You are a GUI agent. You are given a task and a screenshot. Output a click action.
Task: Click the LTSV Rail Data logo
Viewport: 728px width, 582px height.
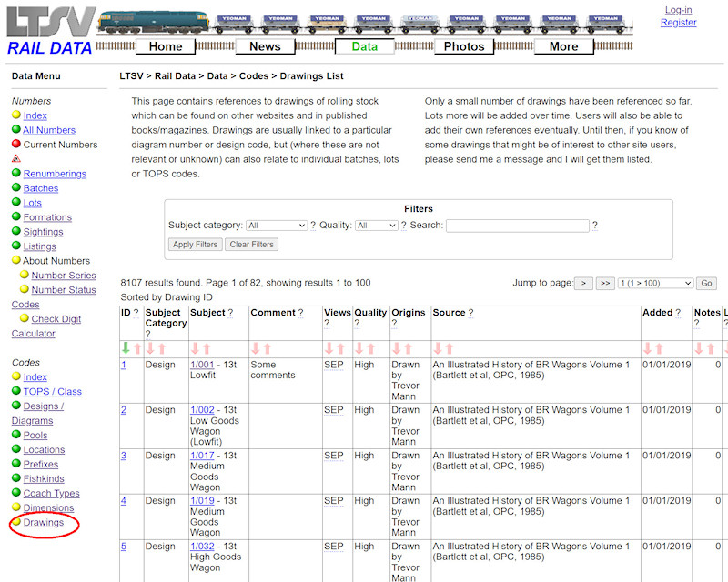point(50,30)
